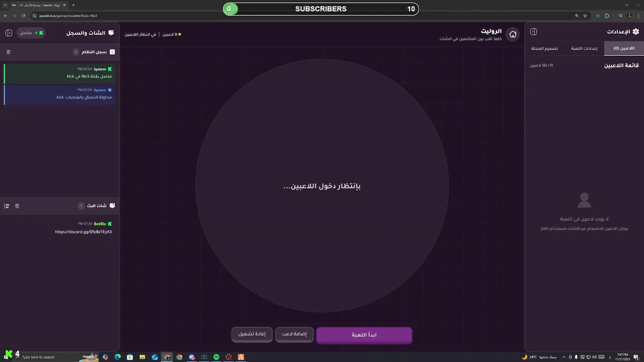644x362 pixels.
Task: Click the settings gear icon beside الإعدادات
Action: pos(635,32)
